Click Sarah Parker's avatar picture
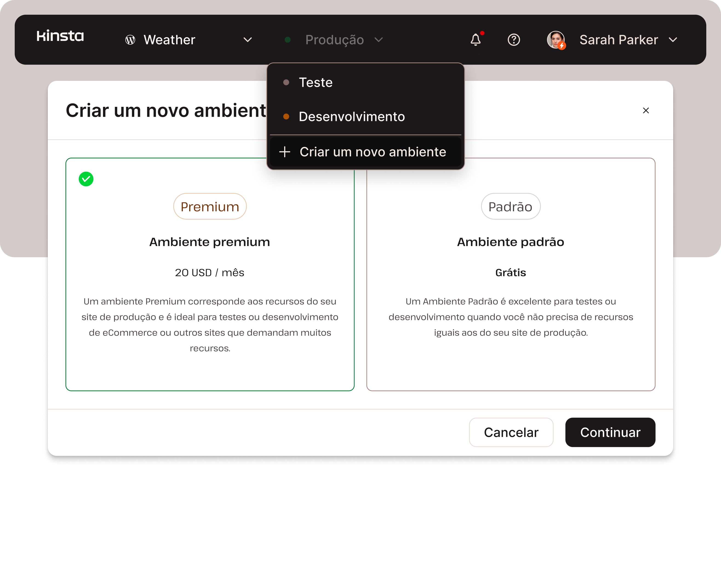721x588 pixels. (556, 40)
